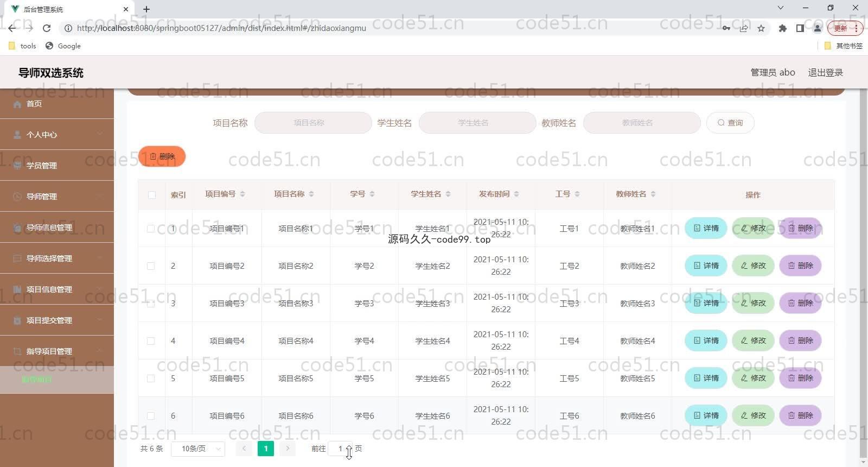The width and height of the screenshot is (868, 467).
Task: Sort by 学号 column sort icon
Action: click(372, 194)
